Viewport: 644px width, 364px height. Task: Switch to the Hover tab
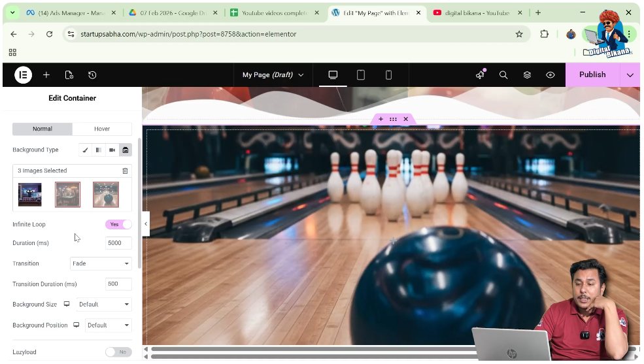[102, 129]
